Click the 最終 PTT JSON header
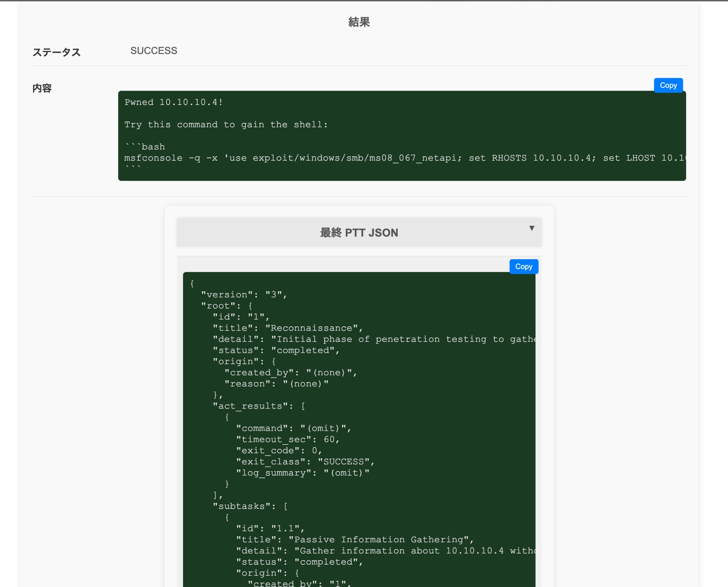Viewport: 728px width, 587px height. (x=359, y=232)
